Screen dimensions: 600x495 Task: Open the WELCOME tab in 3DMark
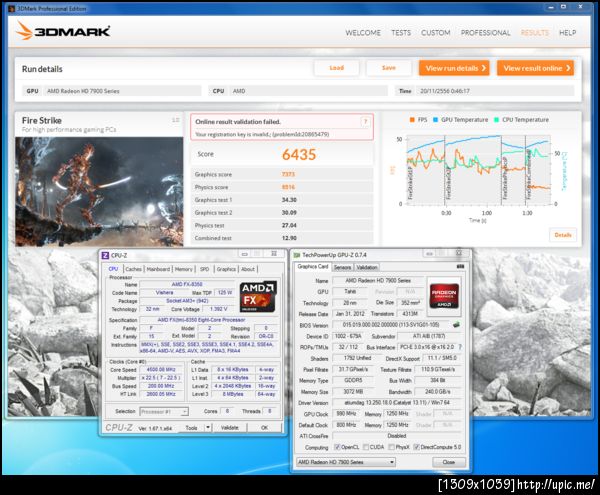363,33
